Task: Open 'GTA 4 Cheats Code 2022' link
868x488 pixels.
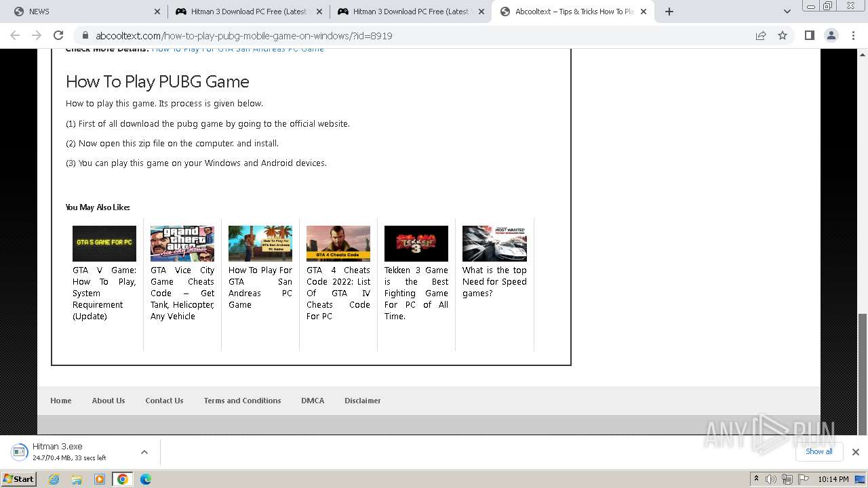Action: 338,293
